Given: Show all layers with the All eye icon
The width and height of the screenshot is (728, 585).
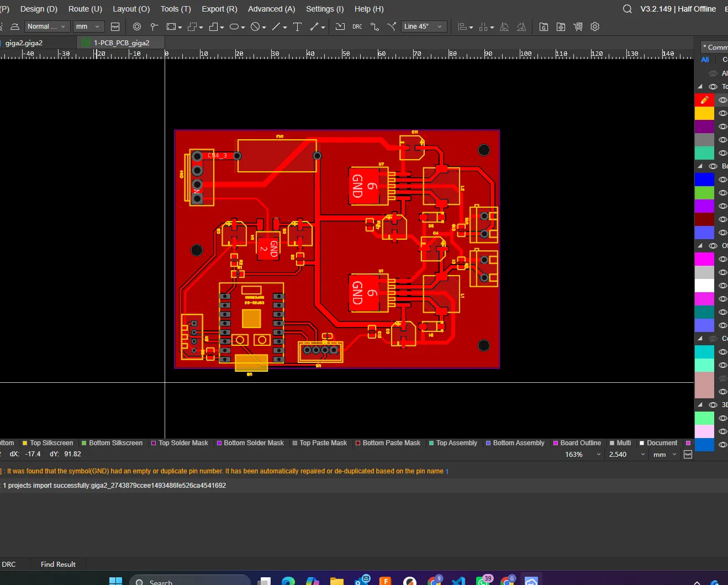Looking at the screenshot, I should click(713, 73).
